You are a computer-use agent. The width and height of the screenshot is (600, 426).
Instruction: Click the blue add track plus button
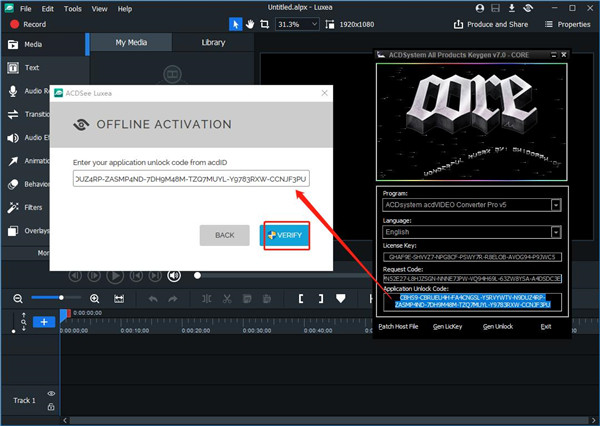click(44, 322)
